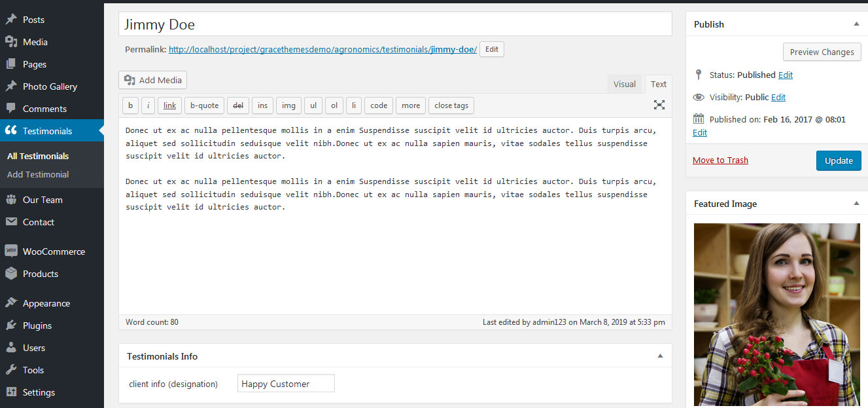The width and height of the screenshot is (868, 408).
Task: Click the Products box icon
Action: (x=11, y=274)
